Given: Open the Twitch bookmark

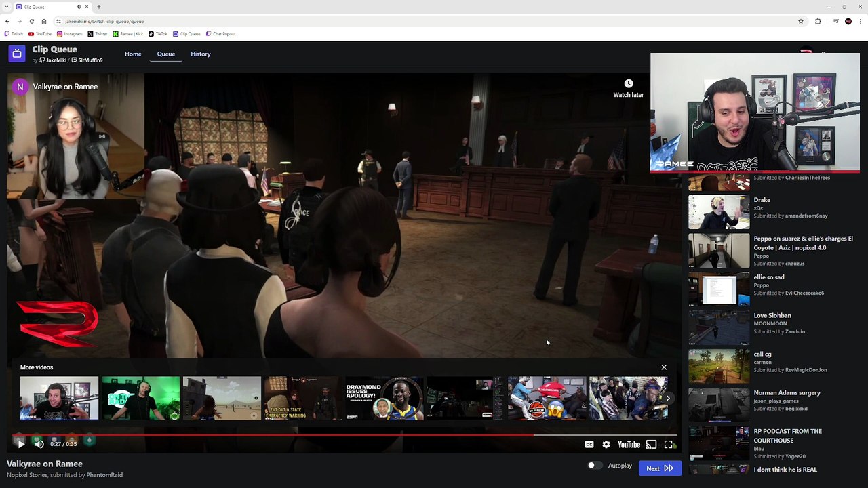Looking at the screenshot, I should [14, 33].
